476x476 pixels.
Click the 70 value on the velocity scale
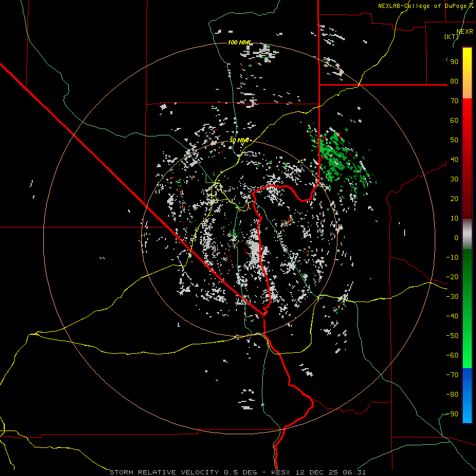tap(454, 101)
